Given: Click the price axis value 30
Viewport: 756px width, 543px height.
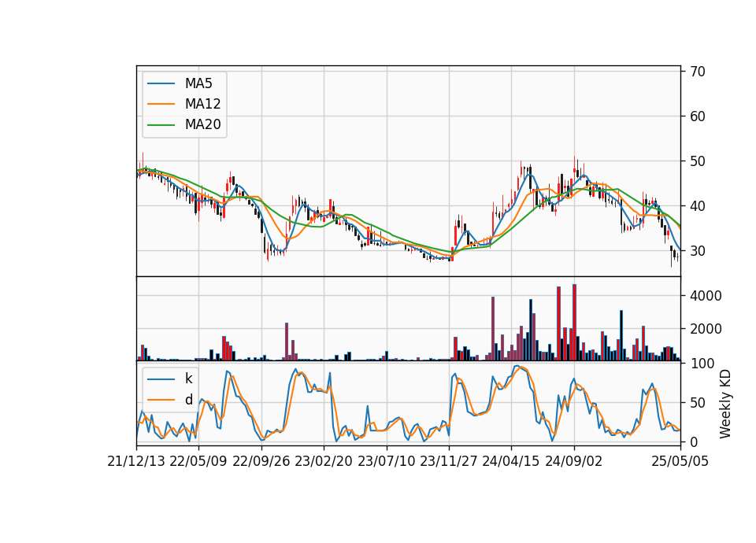Looking at the screenshot, I should point(697,250).
